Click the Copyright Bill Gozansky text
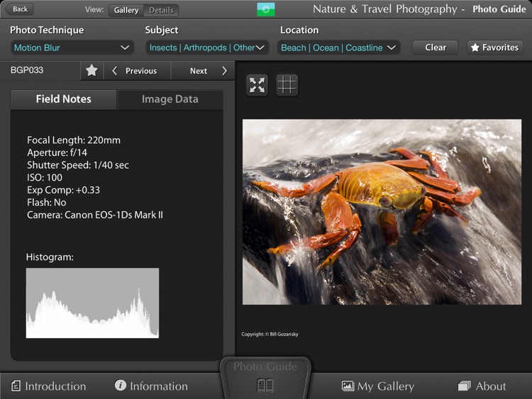The height and width of the screenshot is (399, 532). [270, 335]
